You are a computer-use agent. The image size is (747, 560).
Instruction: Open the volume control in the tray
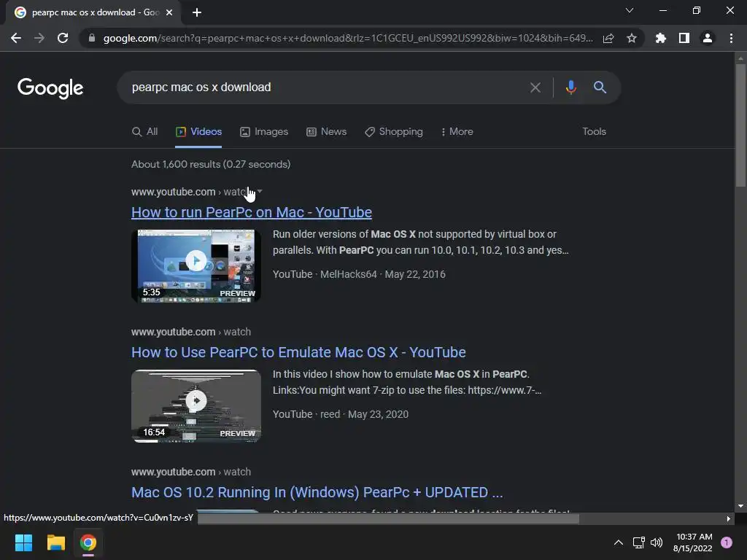[x=657, y=542]
